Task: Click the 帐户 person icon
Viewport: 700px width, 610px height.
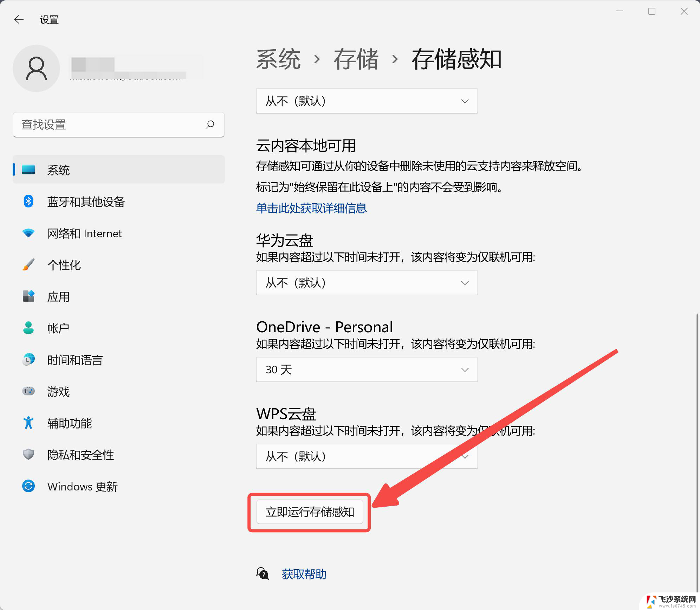Action: click(x=28, y=328)
